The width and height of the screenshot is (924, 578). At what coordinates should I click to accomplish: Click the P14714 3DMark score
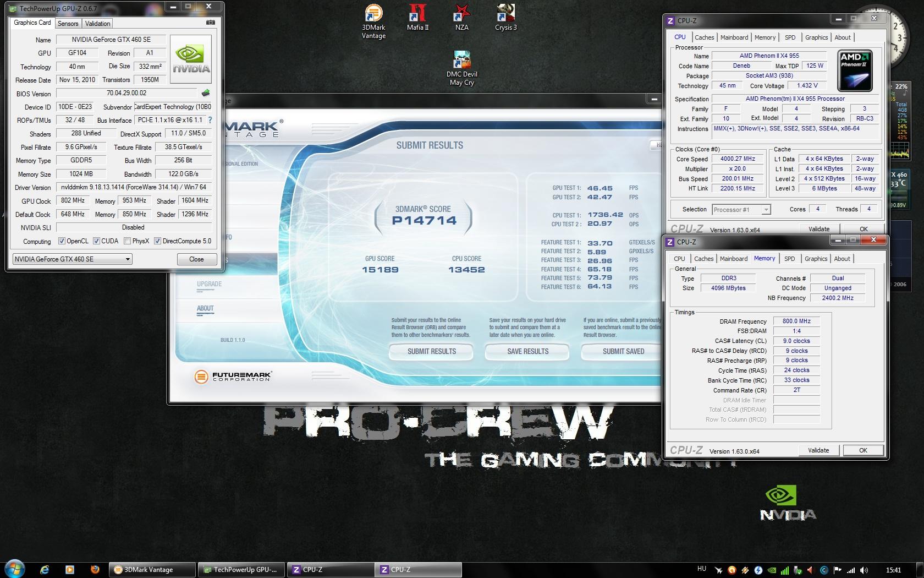424,221
